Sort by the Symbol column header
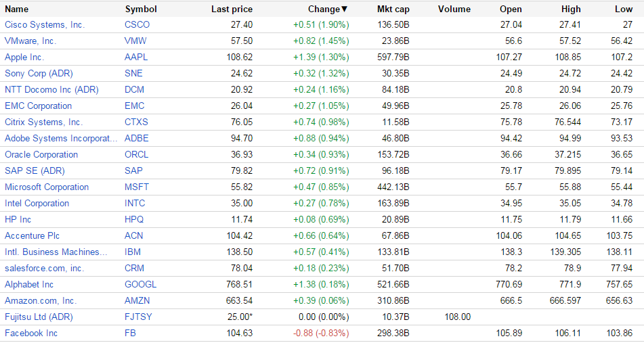Image resolution: width=644 pixels, height=345 pixels. click(141, 9)
